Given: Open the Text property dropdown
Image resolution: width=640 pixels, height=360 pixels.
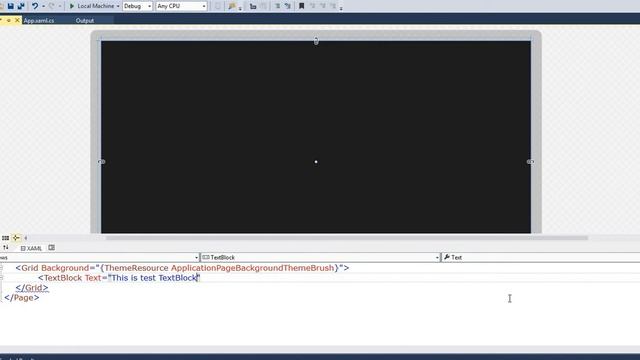Looking at the screenshot, I should click(541, 258).
